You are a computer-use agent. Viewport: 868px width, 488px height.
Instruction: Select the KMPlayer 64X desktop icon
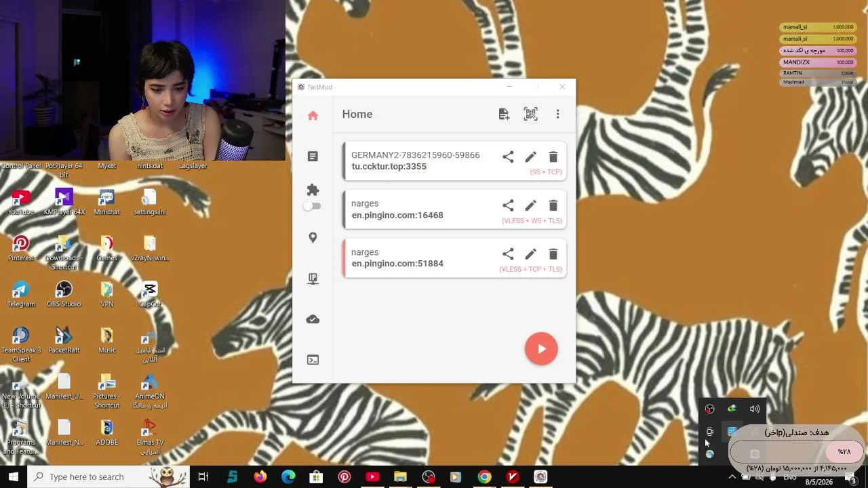tap(64, 202)
